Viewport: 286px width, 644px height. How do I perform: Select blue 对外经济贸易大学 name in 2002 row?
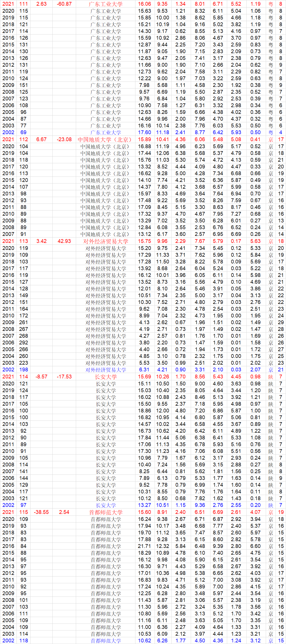pyautogui.click(x=105, y=370)
